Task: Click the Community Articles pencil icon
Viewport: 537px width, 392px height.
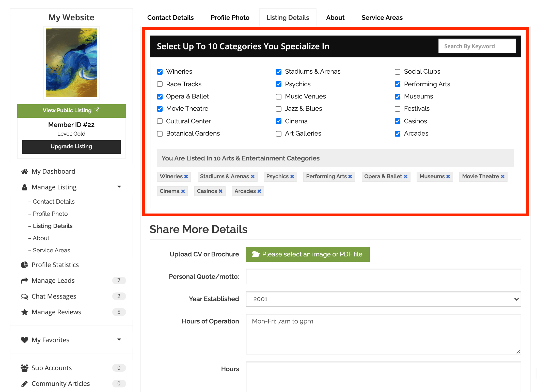Action: click(x=24, y=384)
